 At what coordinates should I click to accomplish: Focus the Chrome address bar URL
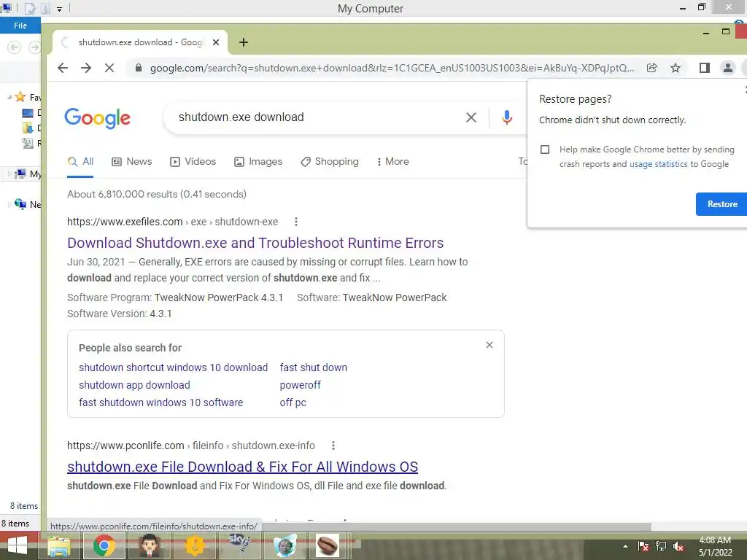click(x=392, y=68)
